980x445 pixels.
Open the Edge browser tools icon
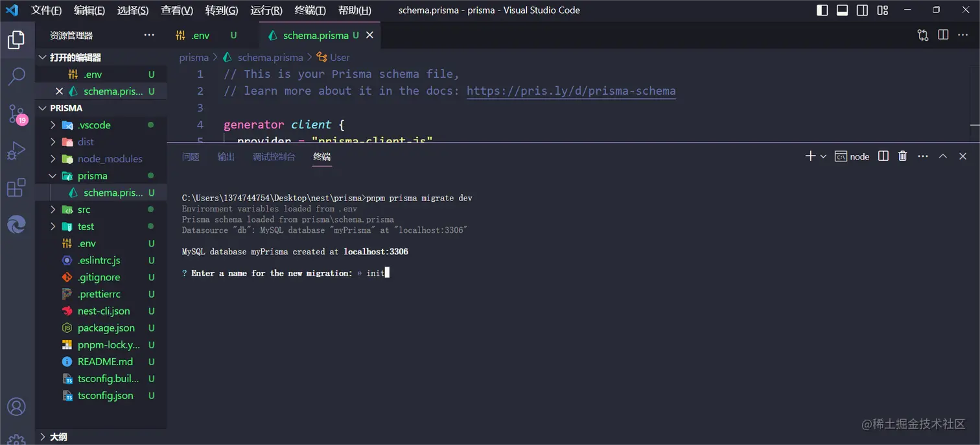[16, 224]
